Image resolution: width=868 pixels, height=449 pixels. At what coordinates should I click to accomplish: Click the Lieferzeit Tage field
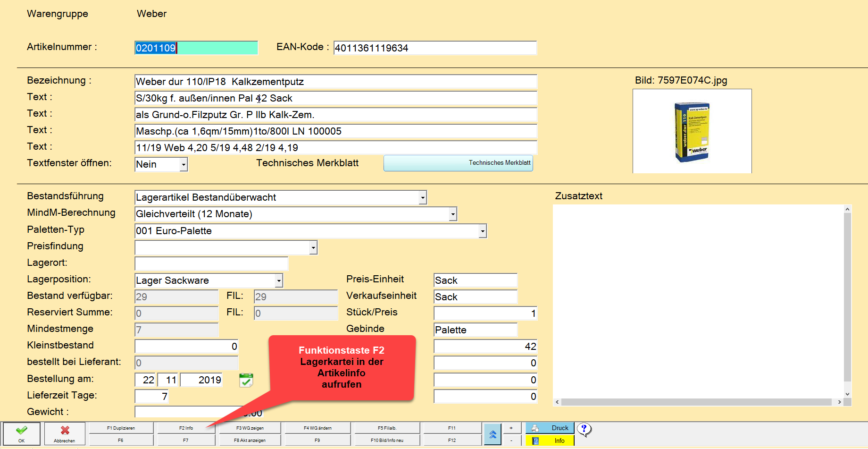click(151, 396)
